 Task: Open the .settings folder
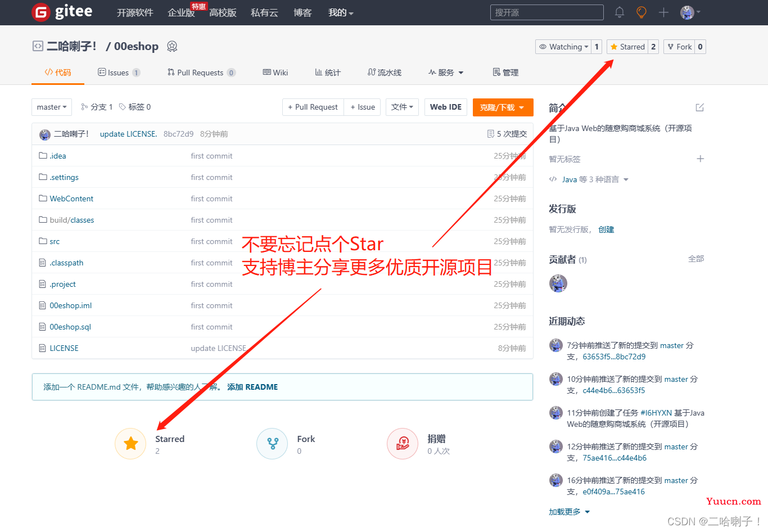point(64,177)
